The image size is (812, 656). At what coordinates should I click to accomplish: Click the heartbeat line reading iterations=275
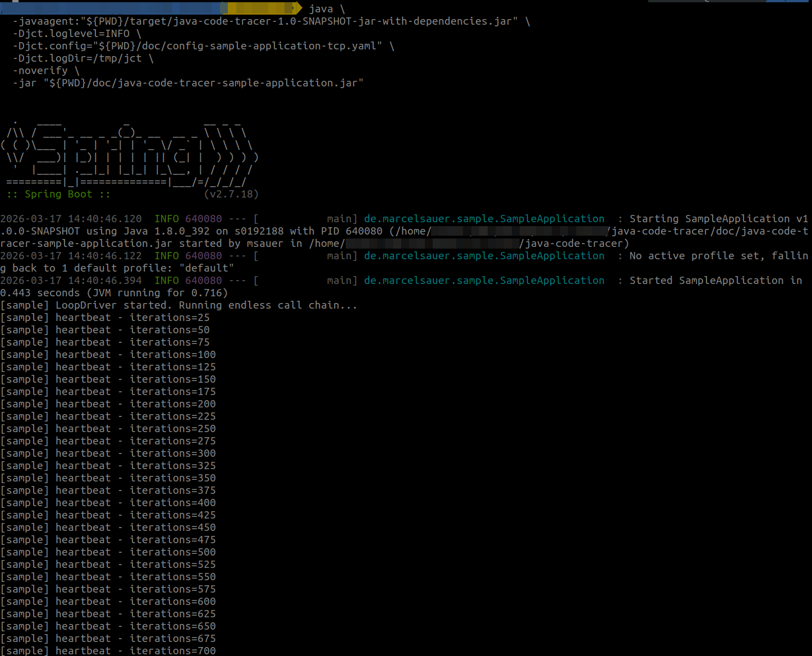pyautogui.click(x=108, y=441)
